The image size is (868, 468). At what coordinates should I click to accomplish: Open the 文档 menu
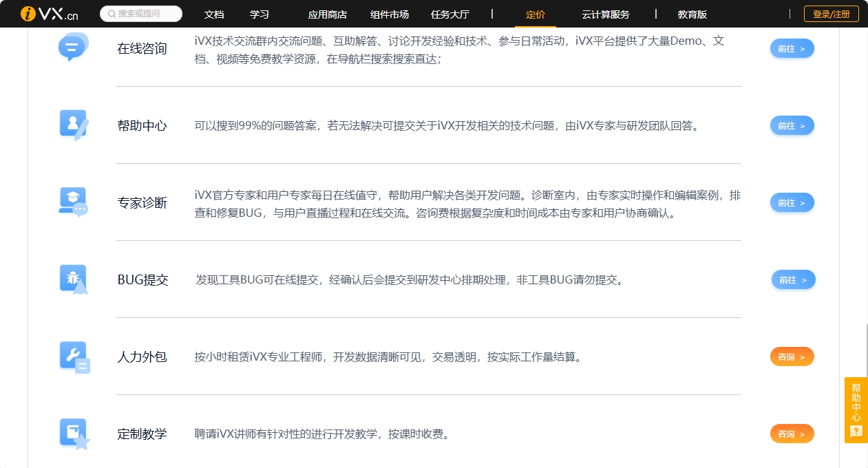(x=214, y=14)
